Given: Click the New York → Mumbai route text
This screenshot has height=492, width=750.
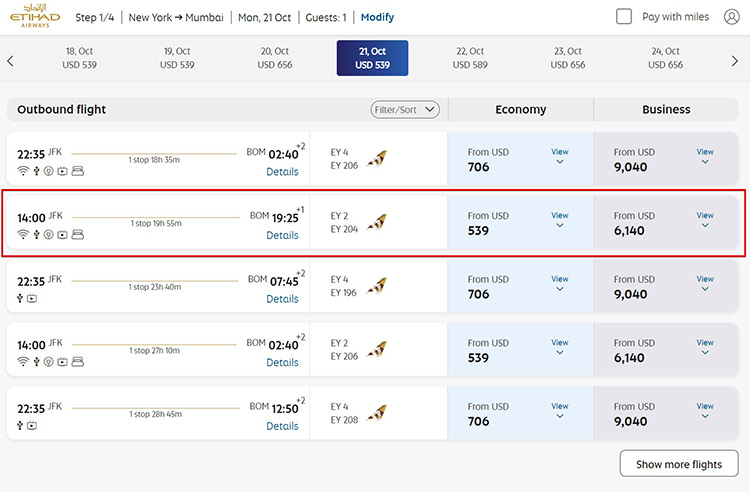Looking at the screenshot, I should [176, 17].
